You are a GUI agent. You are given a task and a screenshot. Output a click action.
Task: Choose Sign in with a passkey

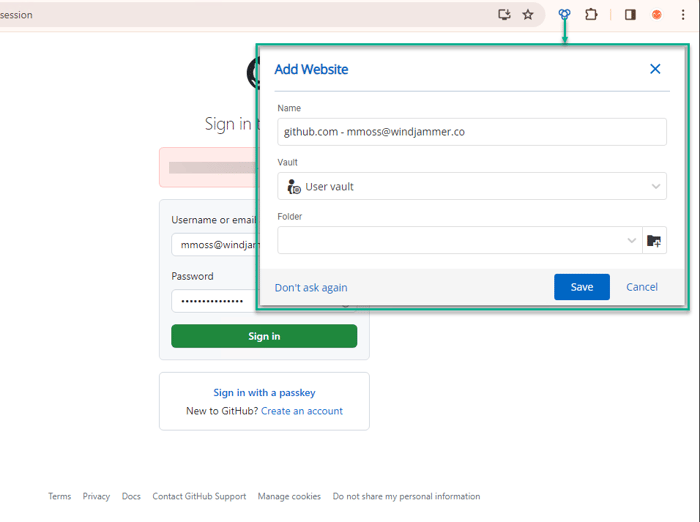coord(264,393)
